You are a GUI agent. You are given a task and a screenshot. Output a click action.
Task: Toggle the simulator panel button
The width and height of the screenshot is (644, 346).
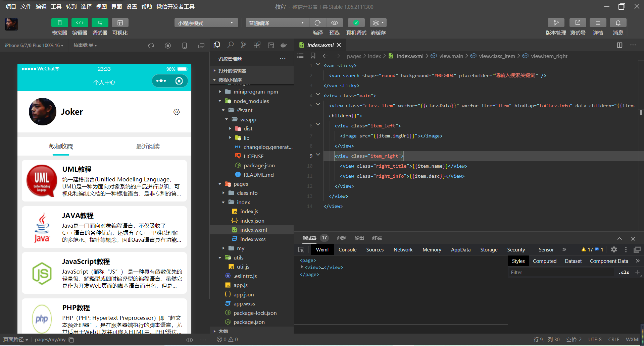(59, 23)
